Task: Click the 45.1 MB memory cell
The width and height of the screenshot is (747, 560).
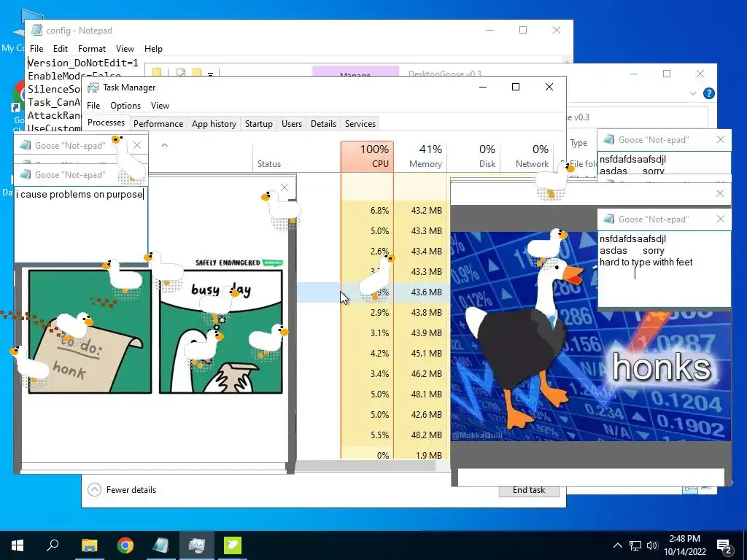Action: (421, 354)
